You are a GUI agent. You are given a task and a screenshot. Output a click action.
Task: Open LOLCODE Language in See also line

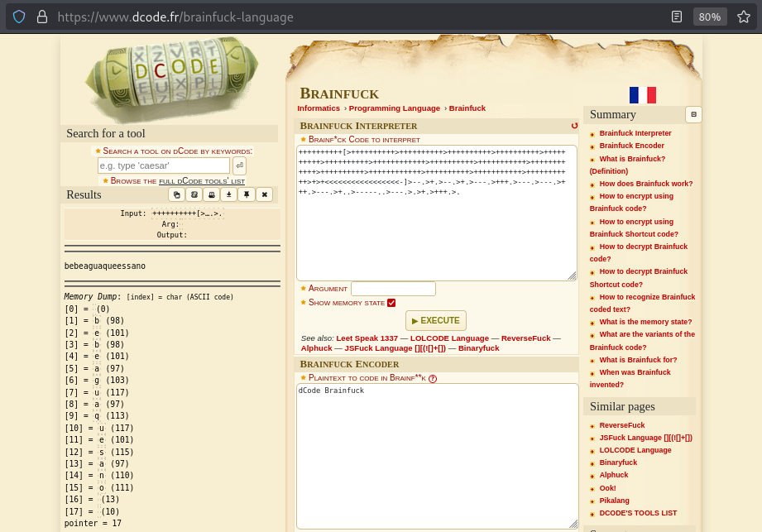coord(449,338)
